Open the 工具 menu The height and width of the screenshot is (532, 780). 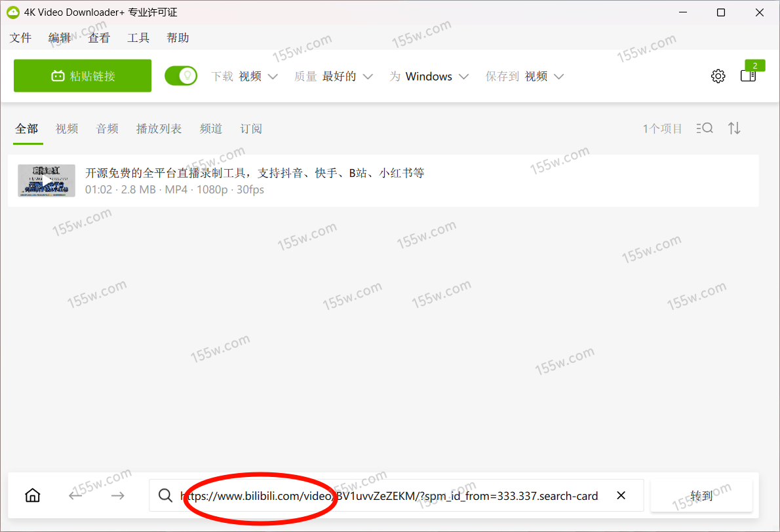(138, 38)
